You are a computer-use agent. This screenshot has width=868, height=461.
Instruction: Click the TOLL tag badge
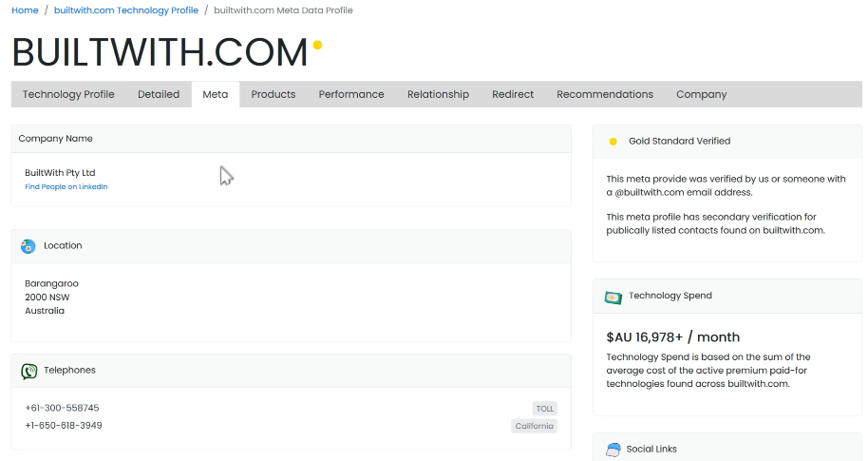click(x=545, y=409)
